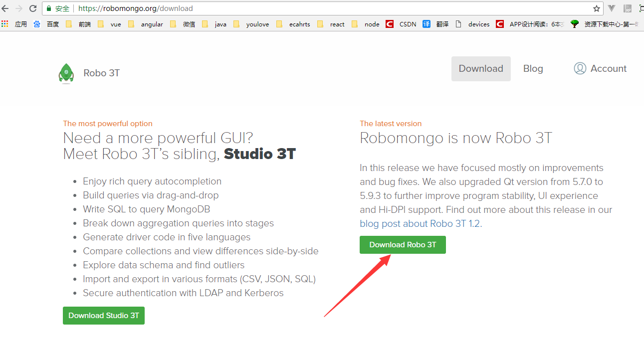
Task: Open the 应用 apps grid shortcut
Action: tap(14, 24)
